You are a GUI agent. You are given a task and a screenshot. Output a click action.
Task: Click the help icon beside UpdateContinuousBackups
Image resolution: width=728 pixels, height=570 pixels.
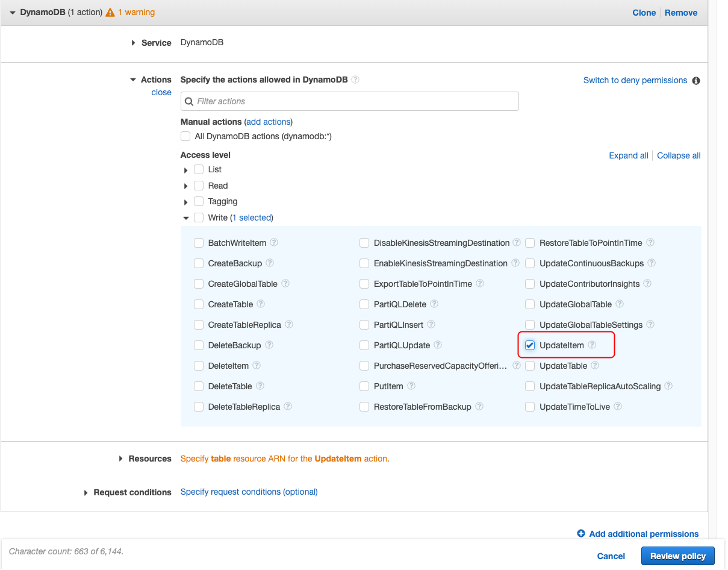click(x=652, y=263)
